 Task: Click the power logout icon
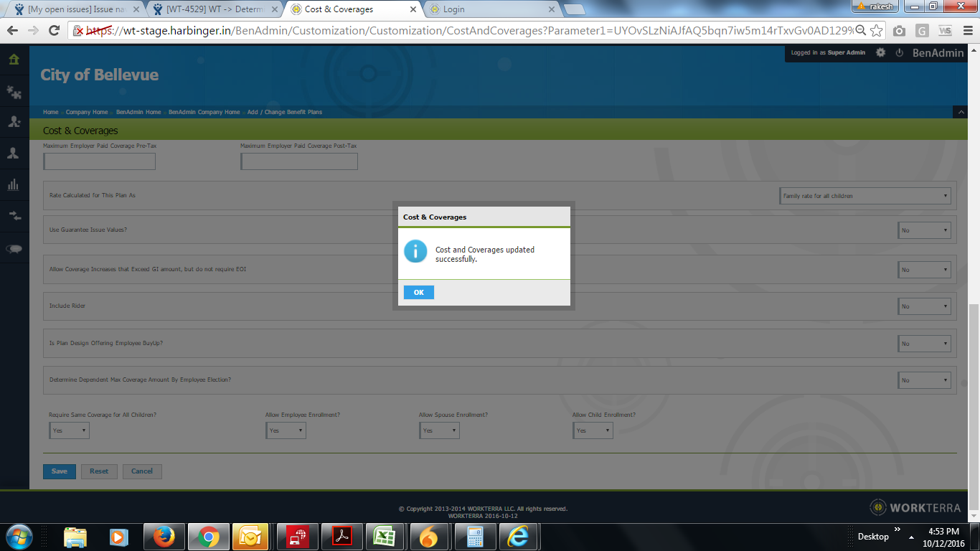click(899, 53)
